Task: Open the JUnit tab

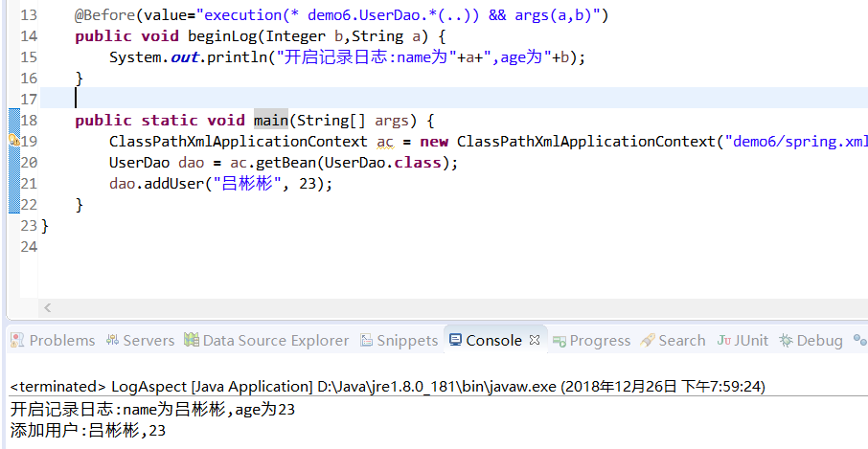Action: click(x=742, y=341)
